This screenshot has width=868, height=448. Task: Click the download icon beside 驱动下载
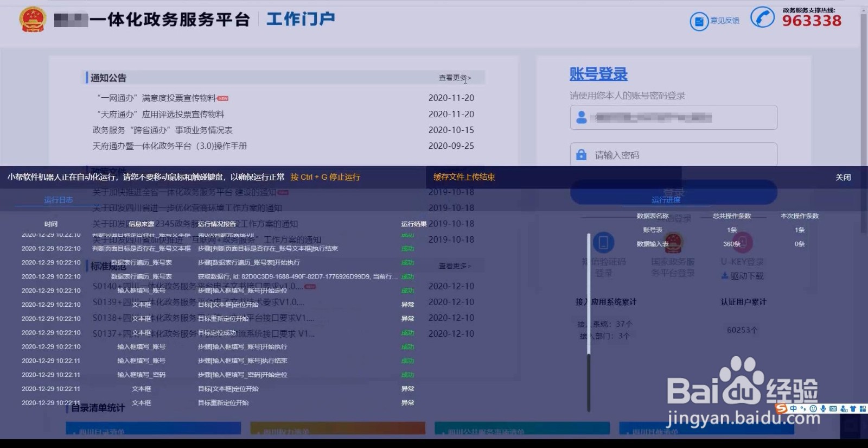724,276
